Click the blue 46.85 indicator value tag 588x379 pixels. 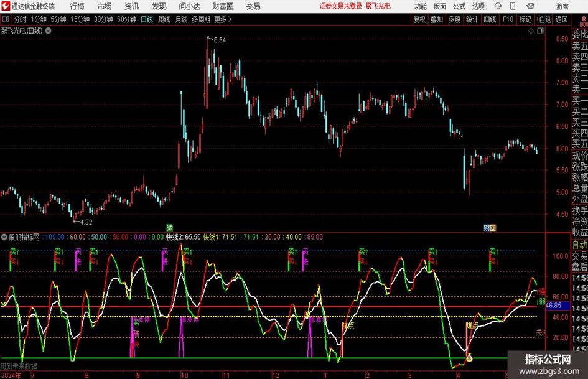[558, 306]
